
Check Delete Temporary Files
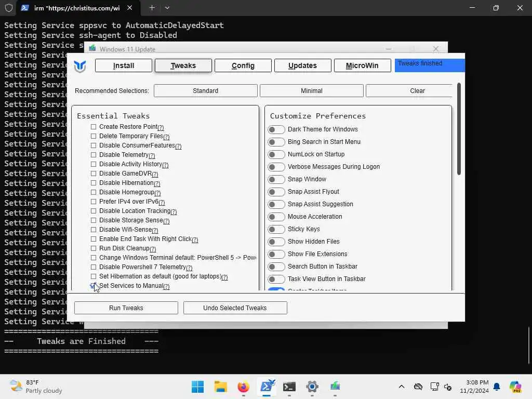pyautogui.click(x=94, y=136)
